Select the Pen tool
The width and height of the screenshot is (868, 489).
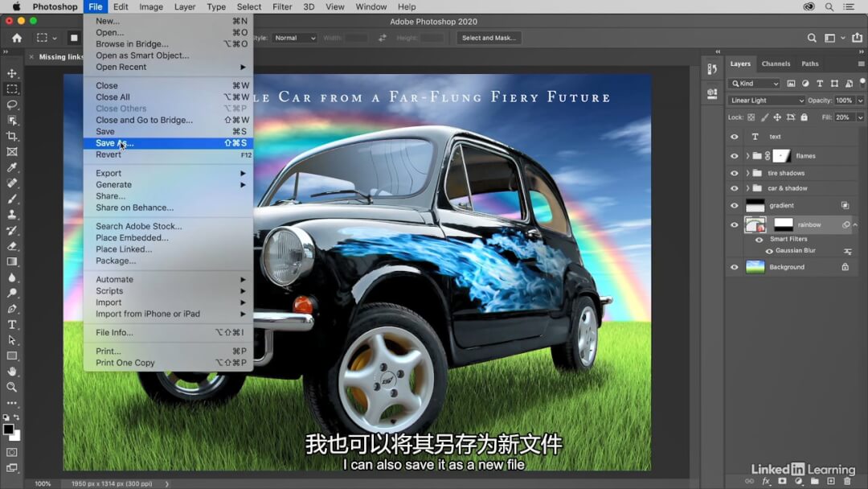[x=11, y=309]
